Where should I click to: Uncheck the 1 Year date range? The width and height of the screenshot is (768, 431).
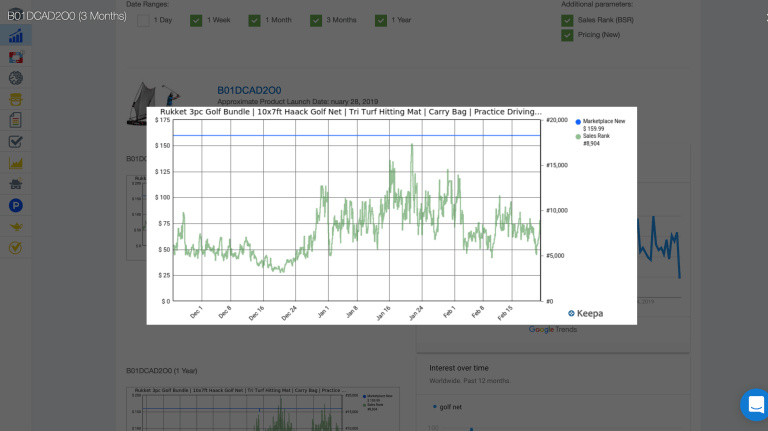click(x=381, y=21)
